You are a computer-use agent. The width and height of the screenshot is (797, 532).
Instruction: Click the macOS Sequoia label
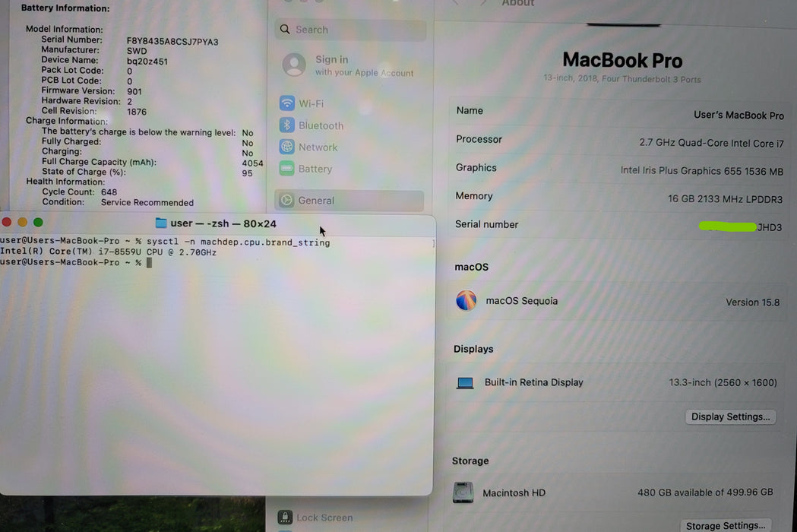tap(521, 301)
